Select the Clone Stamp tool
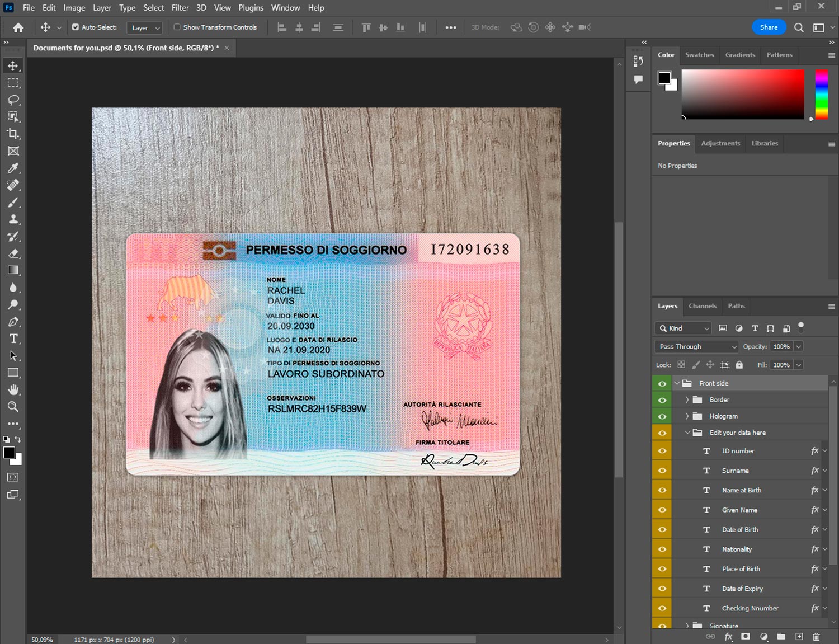 pos(13,219)
